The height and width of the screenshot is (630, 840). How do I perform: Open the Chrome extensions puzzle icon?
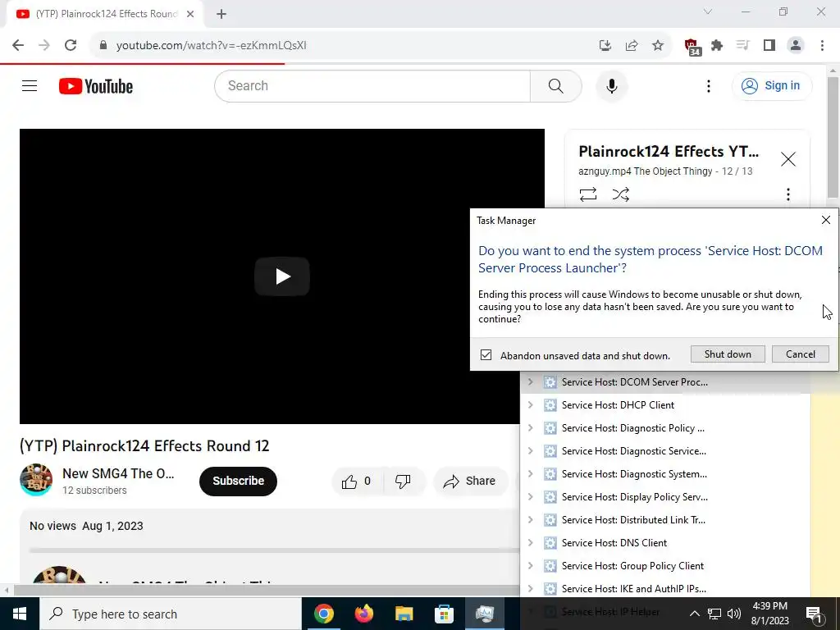[x=717, y=46]
